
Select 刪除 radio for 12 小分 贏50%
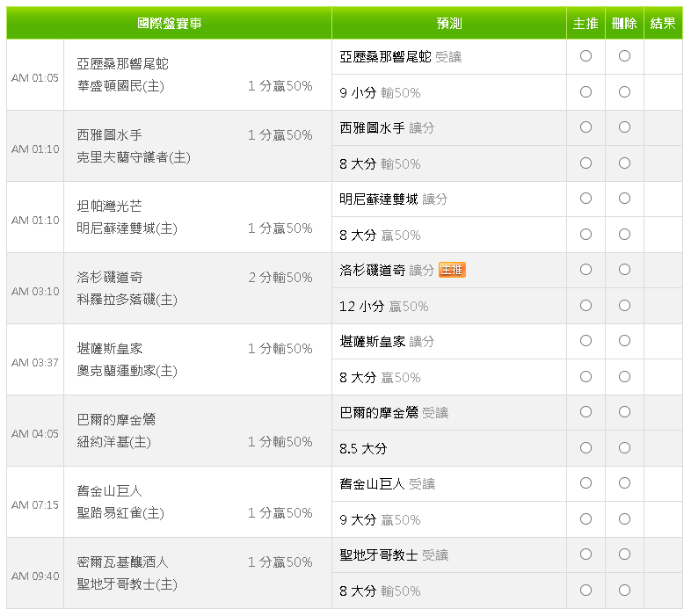tap(624, 306)
